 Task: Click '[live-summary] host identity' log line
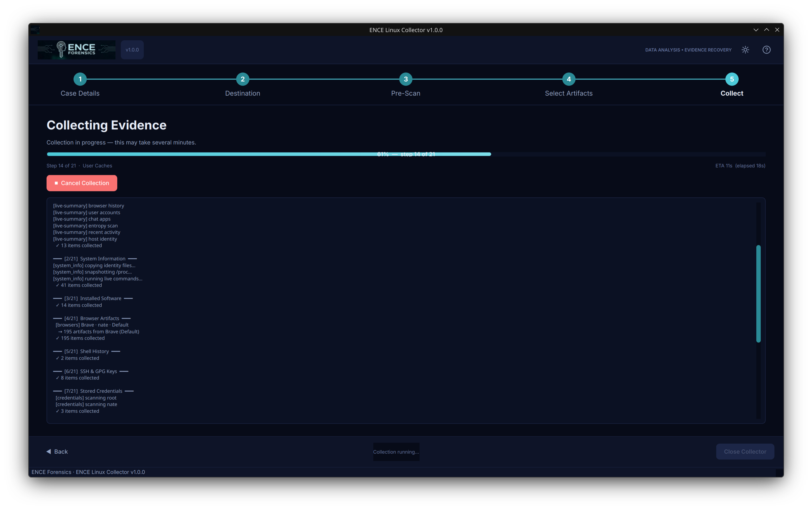(85, 239)
